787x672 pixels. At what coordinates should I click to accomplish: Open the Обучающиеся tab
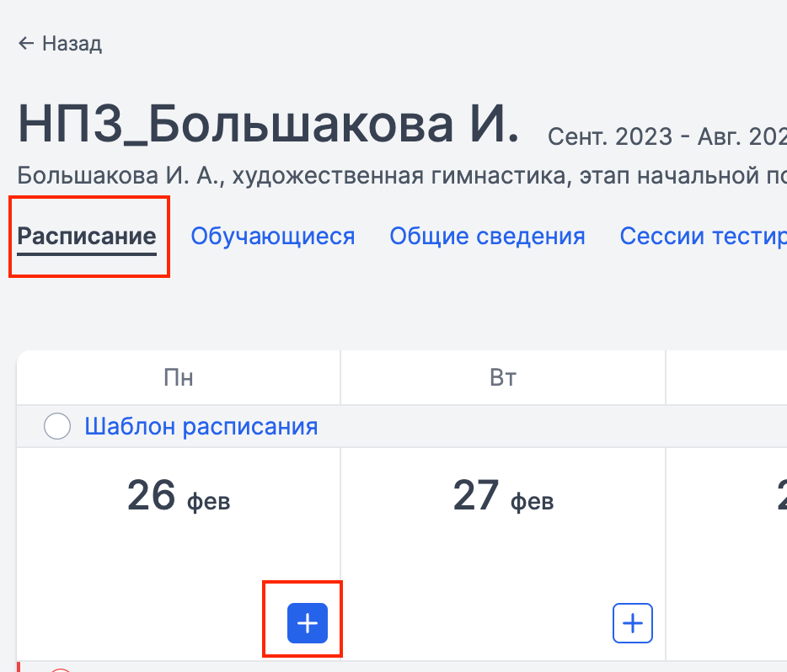click(273, 236)
